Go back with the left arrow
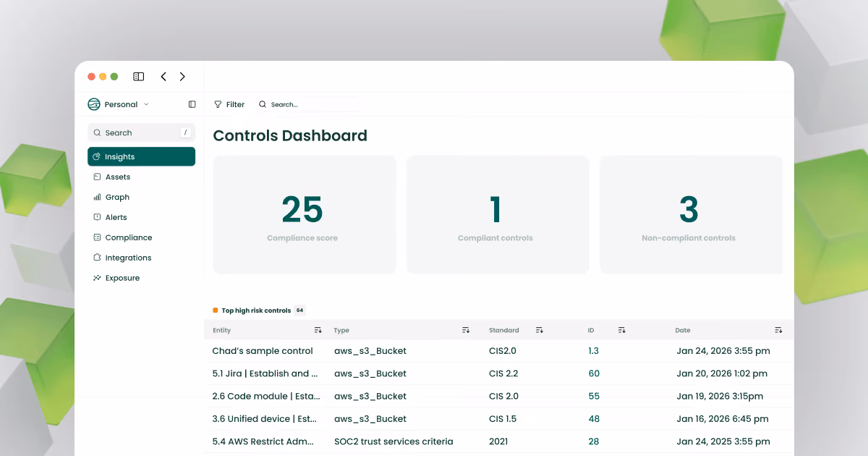The height and width of the screenshot is (456, 868). coord(163,77)
